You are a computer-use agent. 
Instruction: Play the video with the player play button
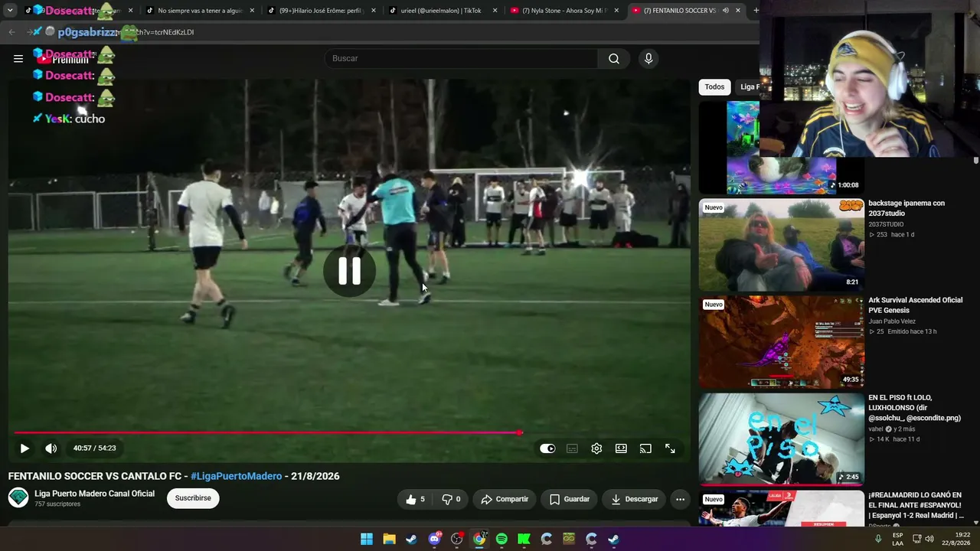[24, 448]
